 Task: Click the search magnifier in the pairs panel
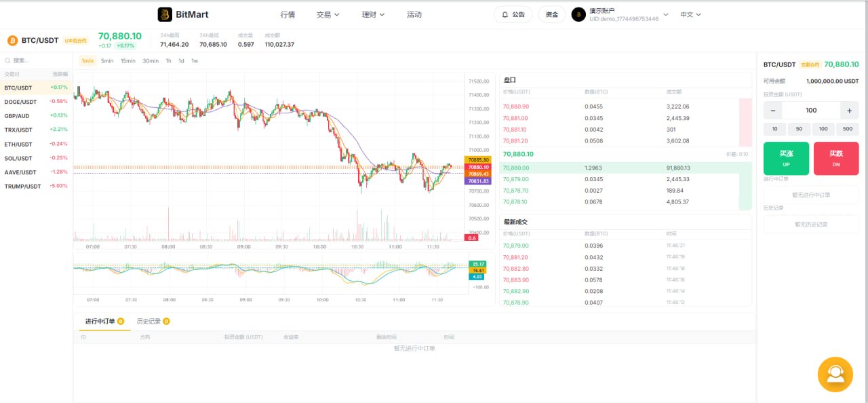(7, 60)
